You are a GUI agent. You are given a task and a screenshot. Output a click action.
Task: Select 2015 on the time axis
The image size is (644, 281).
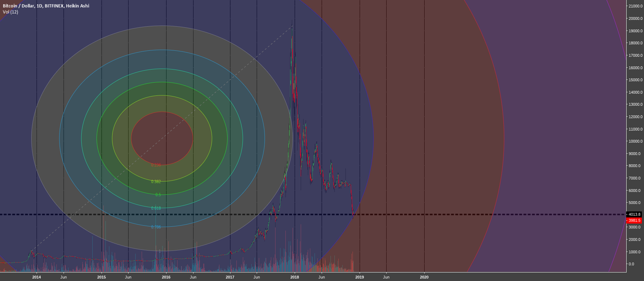pos(102,277)
